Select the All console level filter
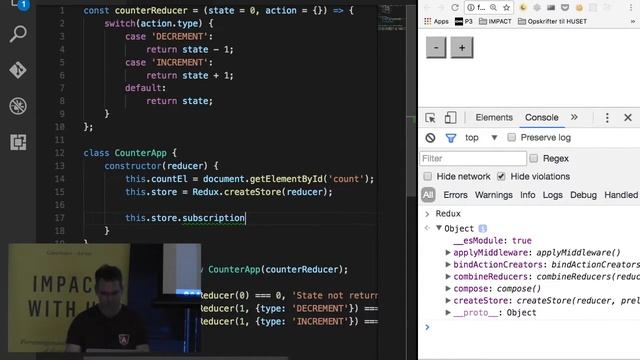This screenshot has height=360, width=640. tap(428, 195)
